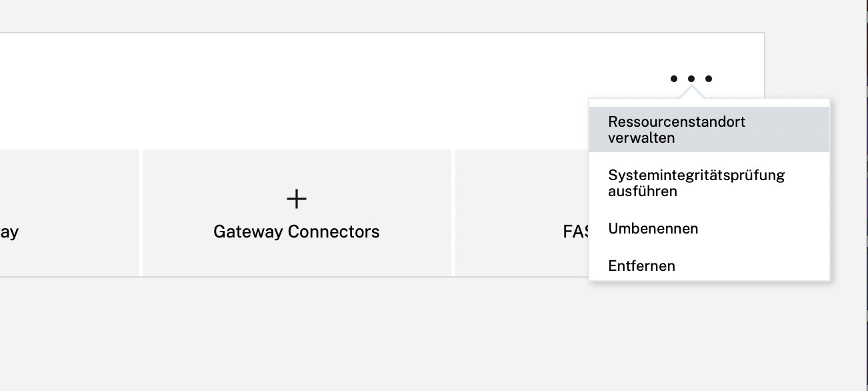Click the Gateway Connectors label
868x391 pixels.
pyautogui.click(x=297, y=232)
